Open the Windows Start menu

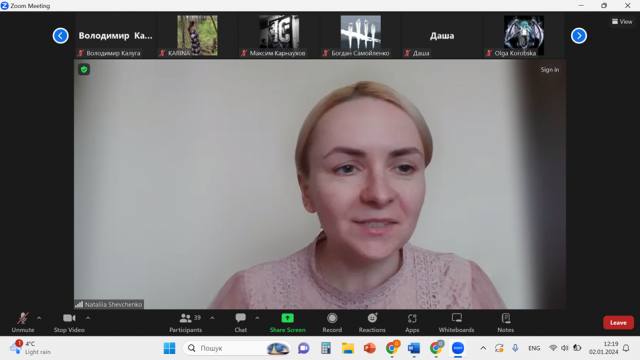pos(169,348)
